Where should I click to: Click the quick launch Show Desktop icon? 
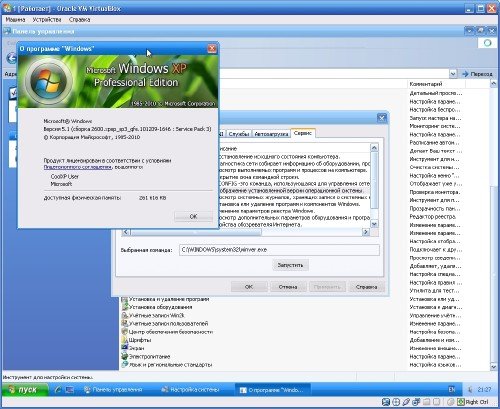coord(69,389)
